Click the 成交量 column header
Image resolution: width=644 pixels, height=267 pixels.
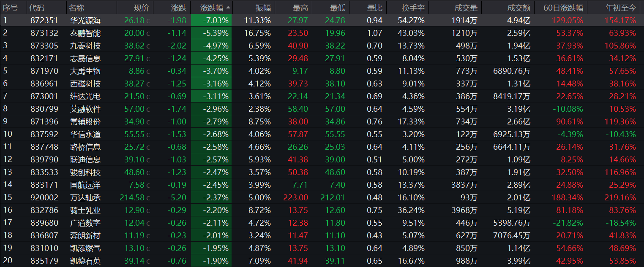466,8
